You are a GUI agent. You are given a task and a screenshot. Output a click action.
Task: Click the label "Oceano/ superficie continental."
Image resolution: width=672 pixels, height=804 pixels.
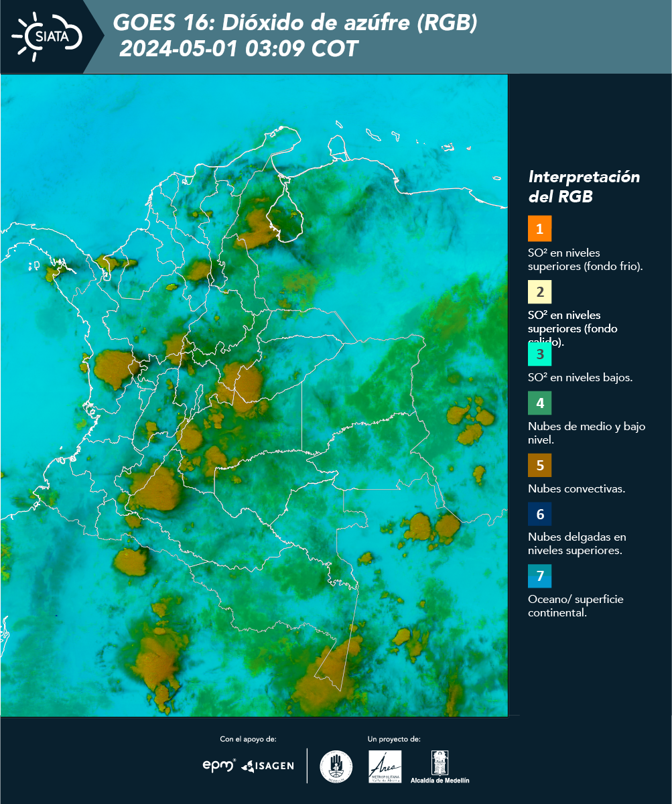click(x=576, y=606)
